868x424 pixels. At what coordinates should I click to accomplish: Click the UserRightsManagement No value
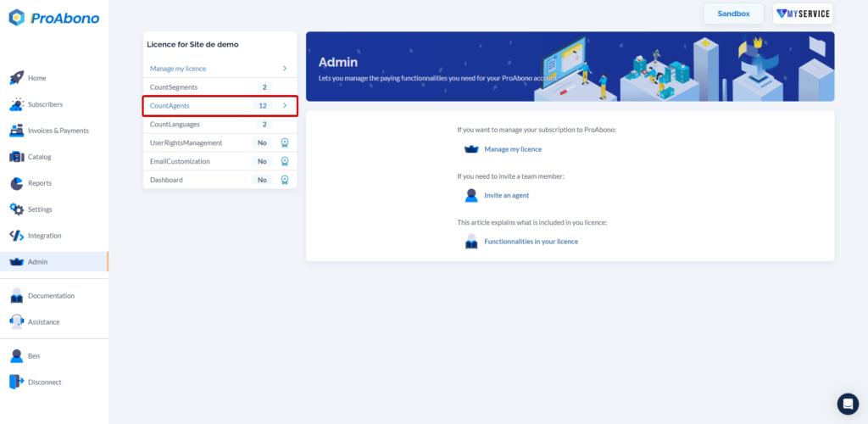point(262,142)
